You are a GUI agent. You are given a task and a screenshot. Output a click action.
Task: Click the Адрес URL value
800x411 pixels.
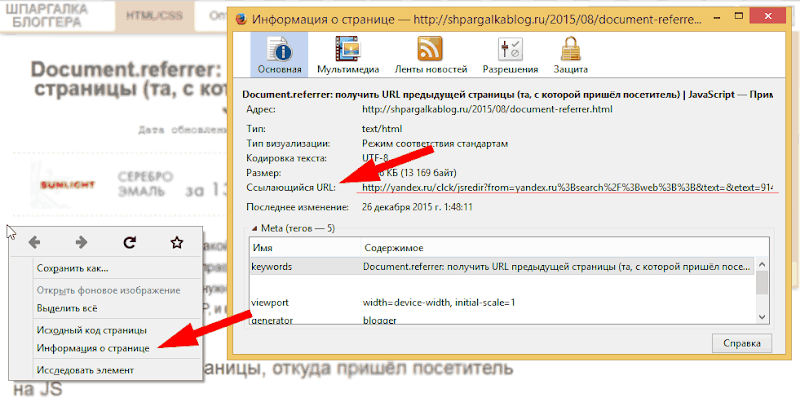[x=487, y=109]
